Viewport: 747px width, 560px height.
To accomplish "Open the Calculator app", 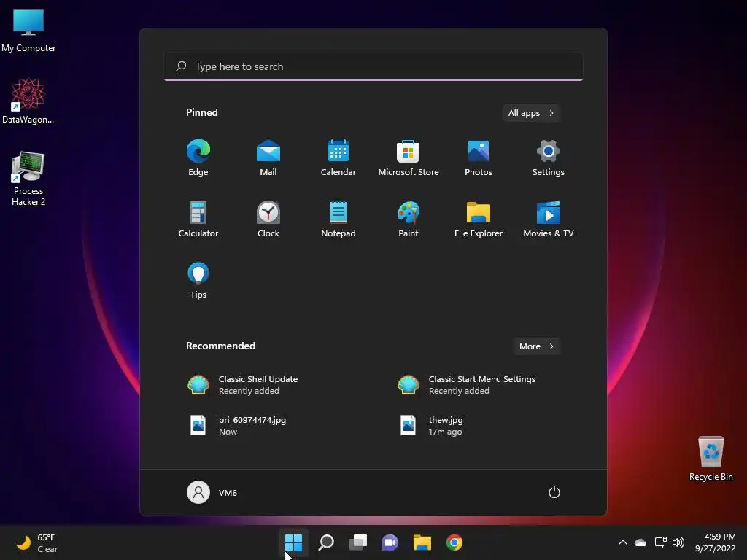I will 198,219.
